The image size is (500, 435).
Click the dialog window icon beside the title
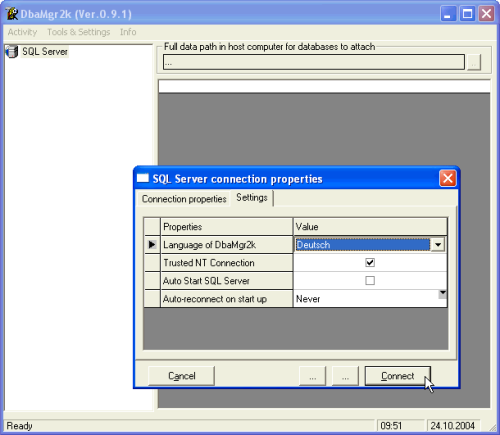point(143,178)
